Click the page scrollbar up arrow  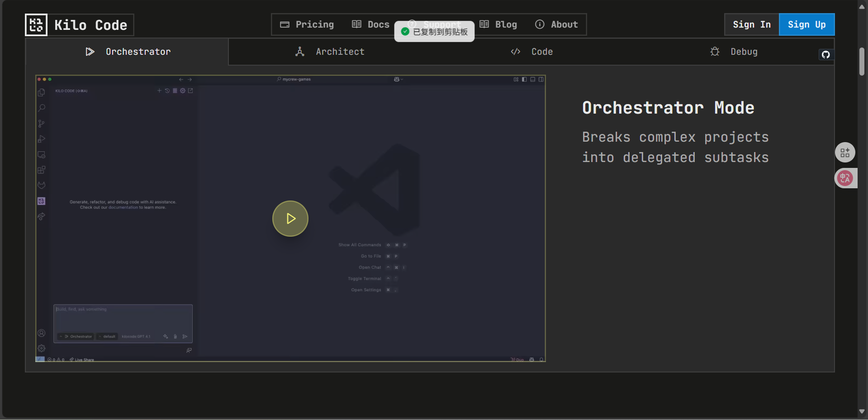862,7
